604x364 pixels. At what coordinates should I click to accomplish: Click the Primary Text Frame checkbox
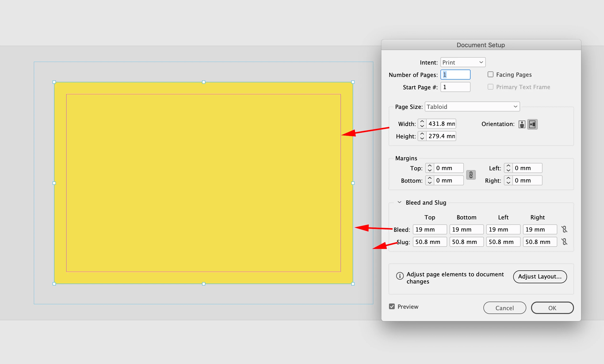(x=490, y=87)
